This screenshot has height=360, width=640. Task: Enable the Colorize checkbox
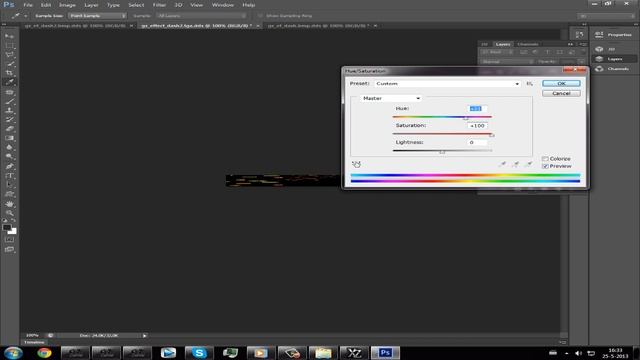[x=545, y=159]
